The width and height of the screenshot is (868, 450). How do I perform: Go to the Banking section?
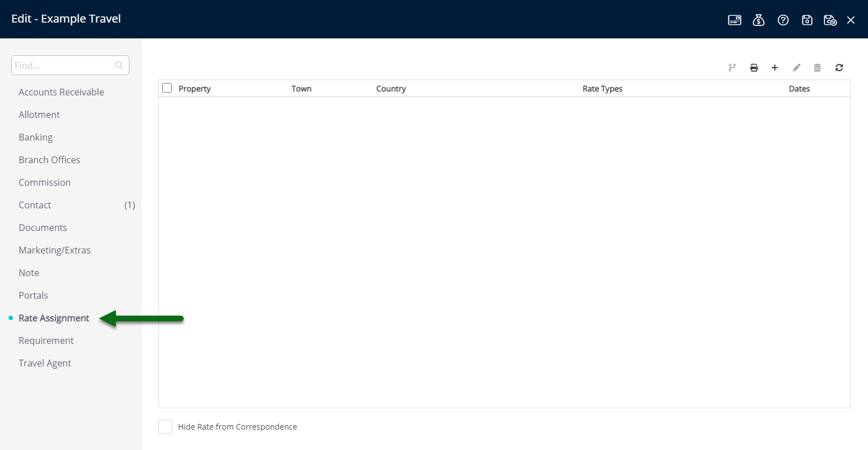pyautogui.click(x=36, y=137)
